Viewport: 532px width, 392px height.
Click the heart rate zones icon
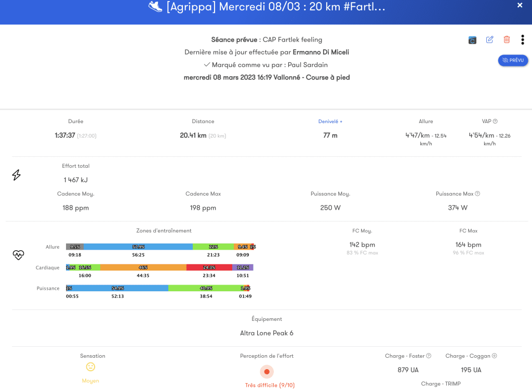[x=18, y=255]
